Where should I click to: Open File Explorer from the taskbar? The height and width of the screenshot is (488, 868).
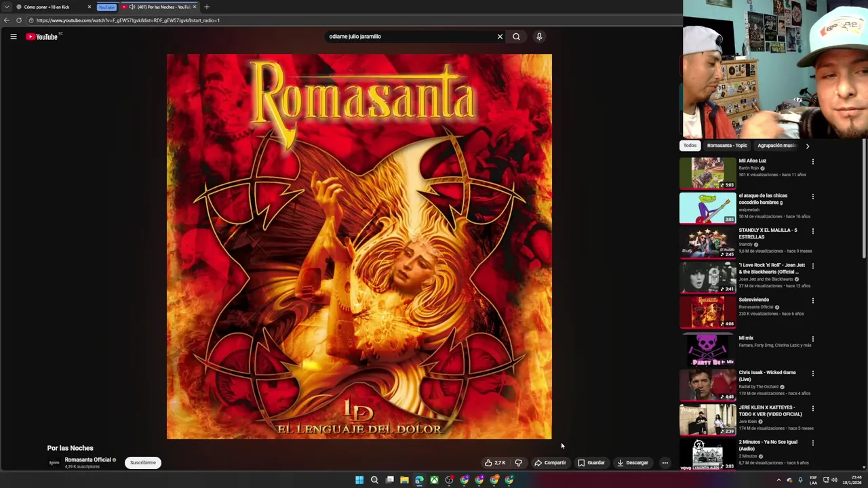pos(404,480)
